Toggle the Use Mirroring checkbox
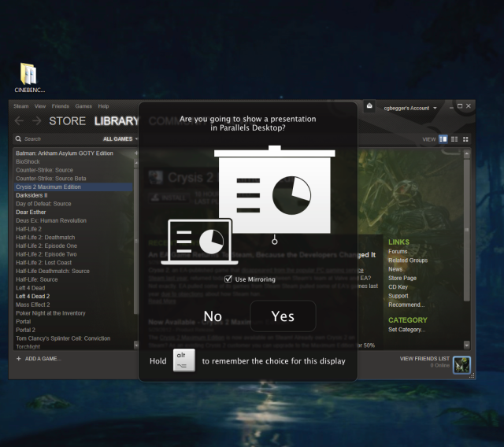The image size is (504, 447). 228,279
